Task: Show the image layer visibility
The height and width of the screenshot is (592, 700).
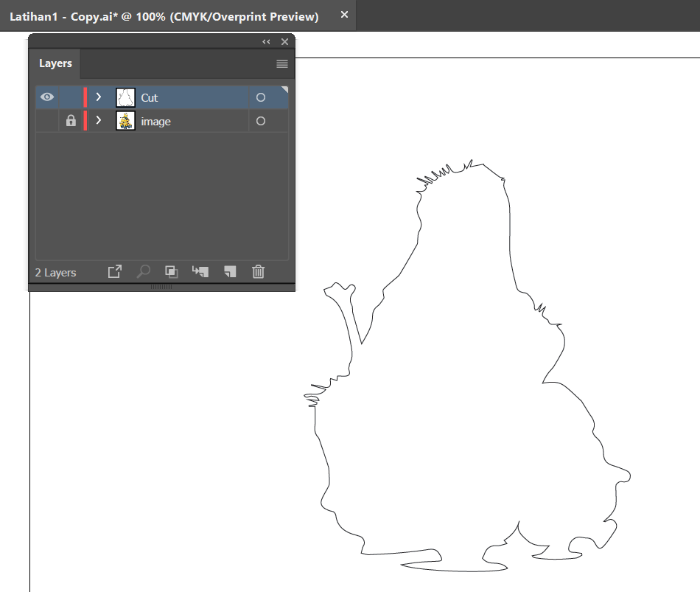Action: [47, 120]
